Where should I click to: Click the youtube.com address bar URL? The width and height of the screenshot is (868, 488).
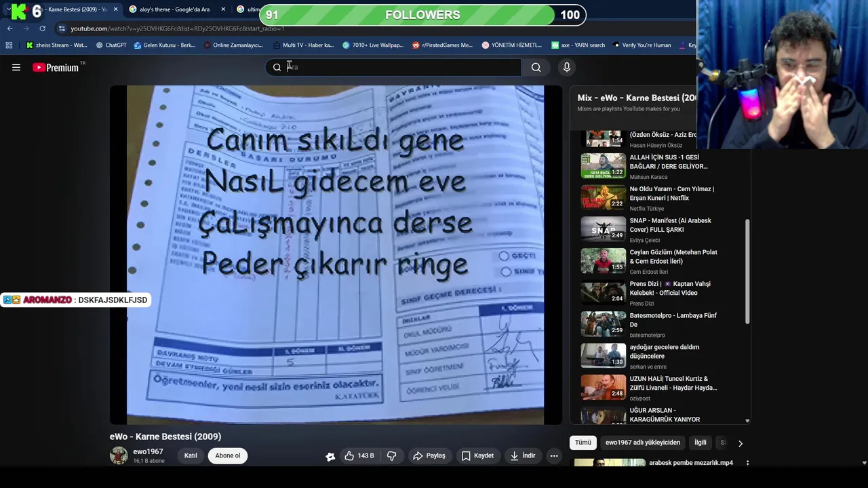(x=177, y=28)
